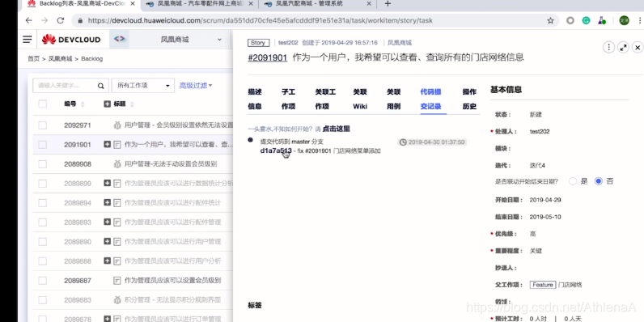Select 是 radio for linked dates
This screenshot has width=644, height=322.
[573, 181]
